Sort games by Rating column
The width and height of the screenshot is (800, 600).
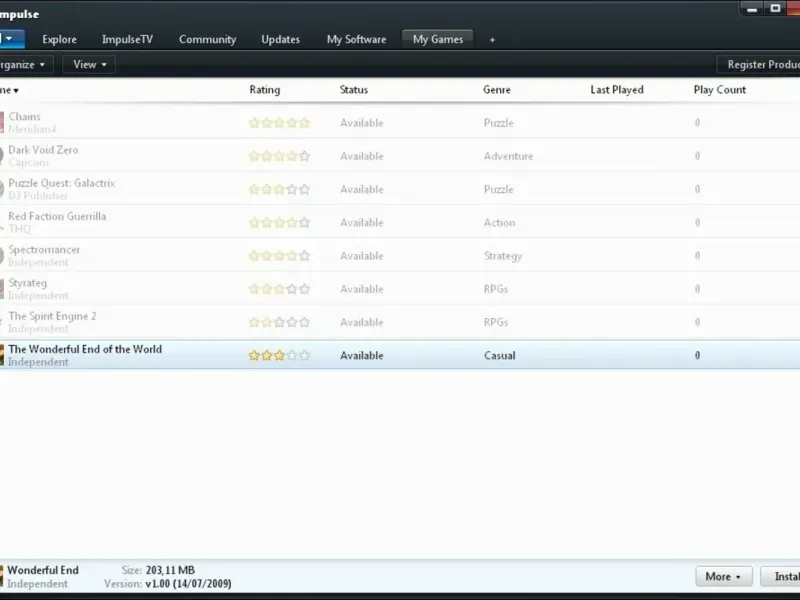(264, 90)
